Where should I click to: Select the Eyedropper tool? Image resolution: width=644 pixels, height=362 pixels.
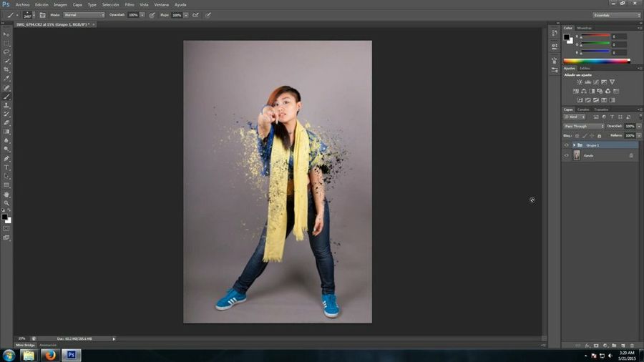click(x=6, y=79)
